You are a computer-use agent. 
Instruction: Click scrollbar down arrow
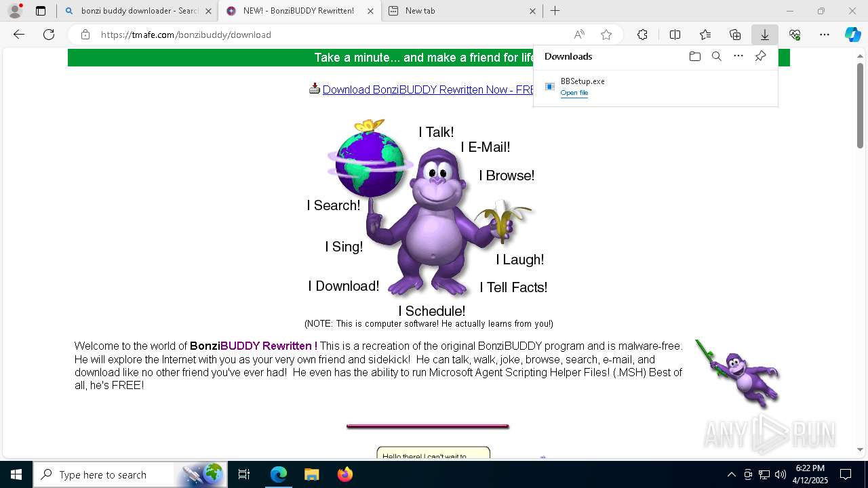click(860, 449)
